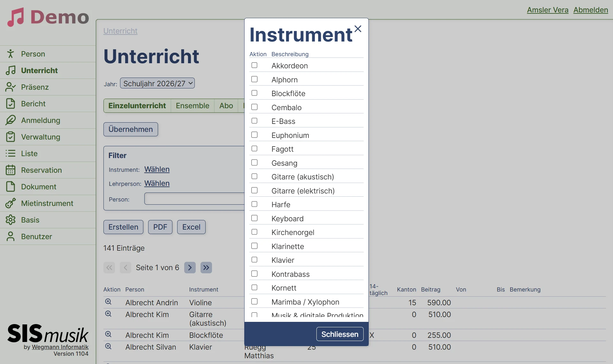Open the Amsler Vera profile link

pyautogui.click(x=548, y=10)
